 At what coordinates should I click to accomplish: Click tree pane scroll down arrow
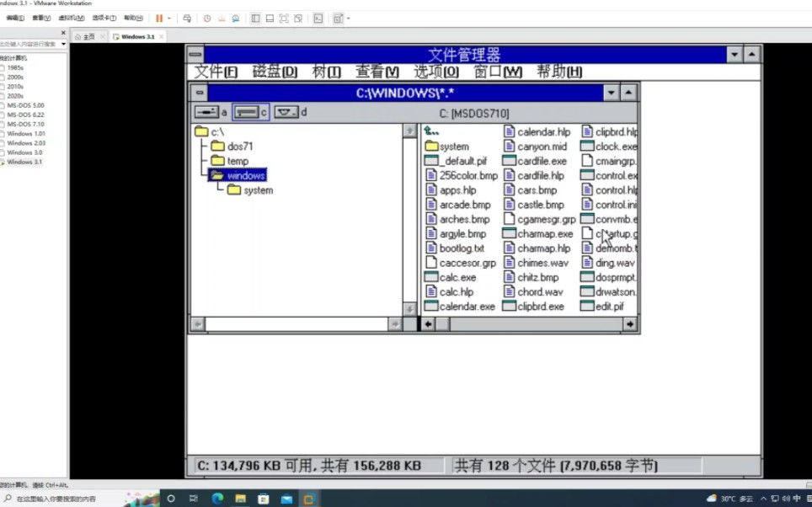pos(409,309)
